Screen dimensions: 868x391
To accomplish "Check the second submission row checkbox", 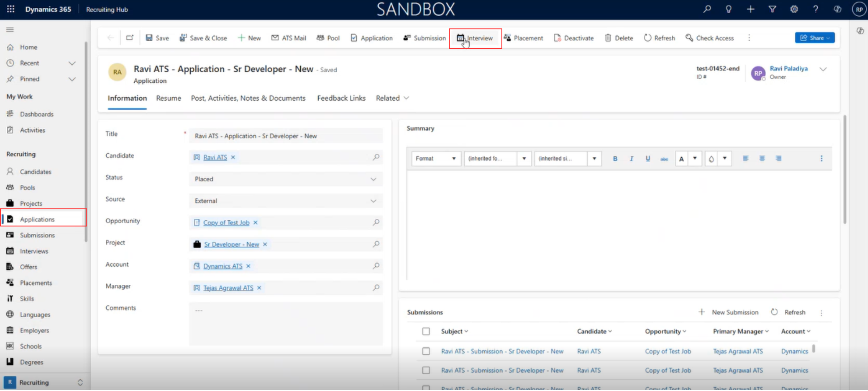I will 426,371.
